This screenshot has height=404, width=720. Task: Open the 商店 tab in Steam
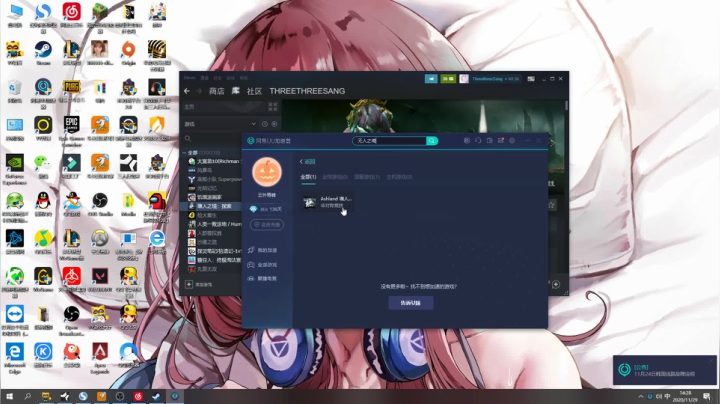coord(217,91)
